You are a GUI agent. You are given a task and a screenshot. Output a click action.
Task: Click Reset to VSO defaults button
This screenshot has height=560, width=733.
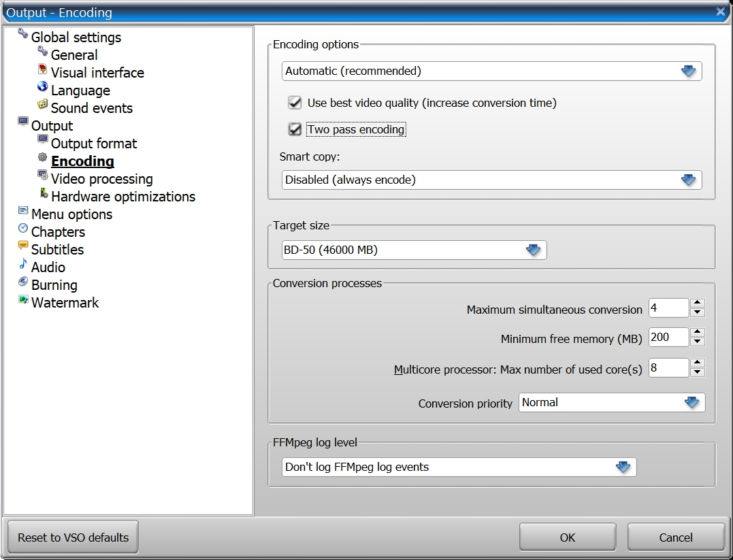[73, 538]
